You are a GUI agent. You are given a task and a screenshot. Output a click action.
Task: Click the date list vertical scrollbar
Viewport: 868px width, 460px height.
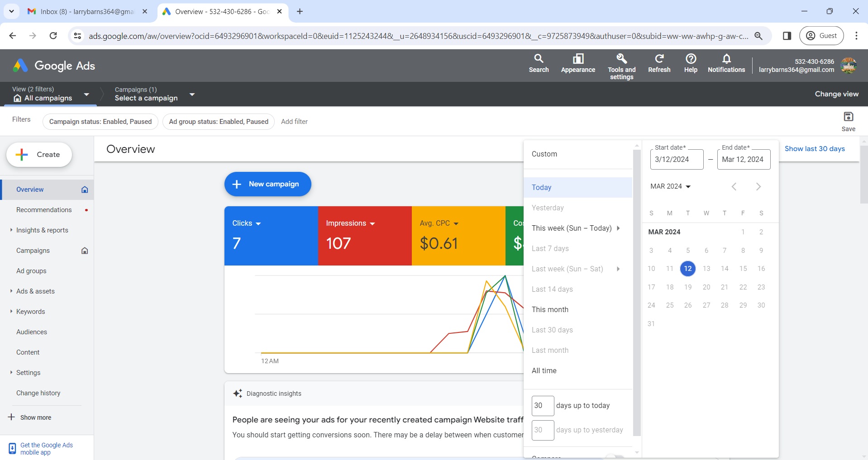pyautogui.click(x=637, y=292)
